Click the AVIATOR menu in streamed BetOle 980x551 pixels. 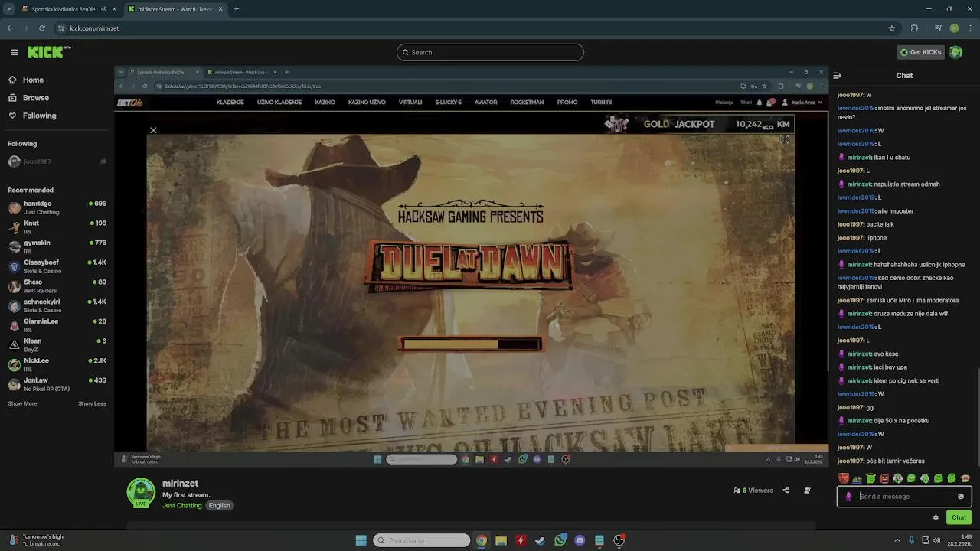[x=485, y=102]
